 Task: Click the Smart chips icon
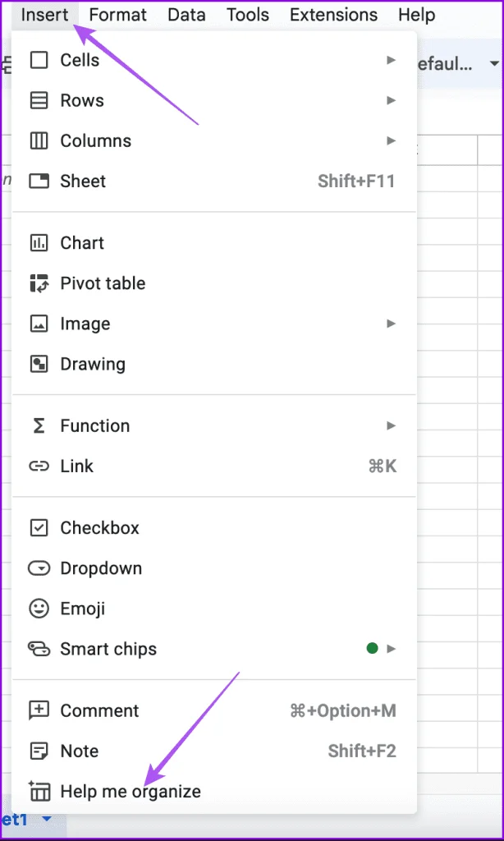coord(39,649)
